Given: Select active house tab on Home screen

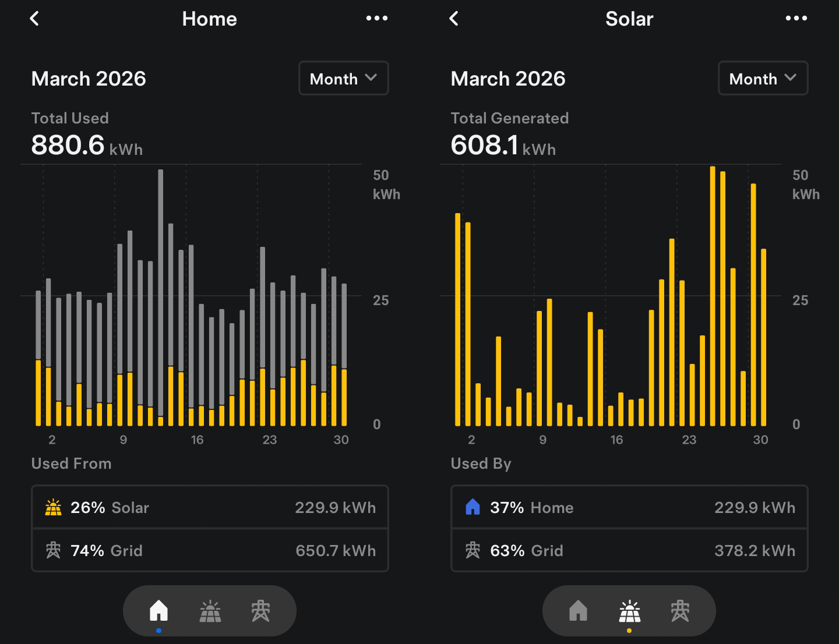Looking at the screenshot, I should tap(158, 611).
